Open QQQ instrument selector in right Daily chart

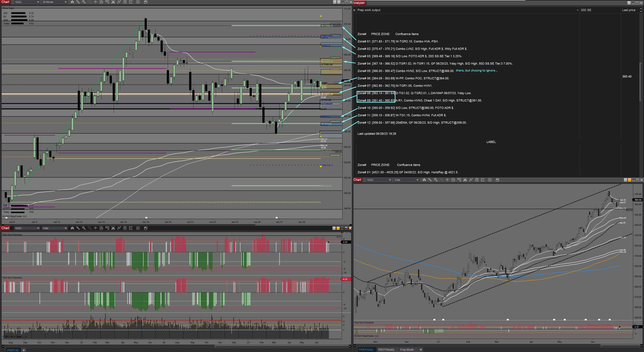379,180
